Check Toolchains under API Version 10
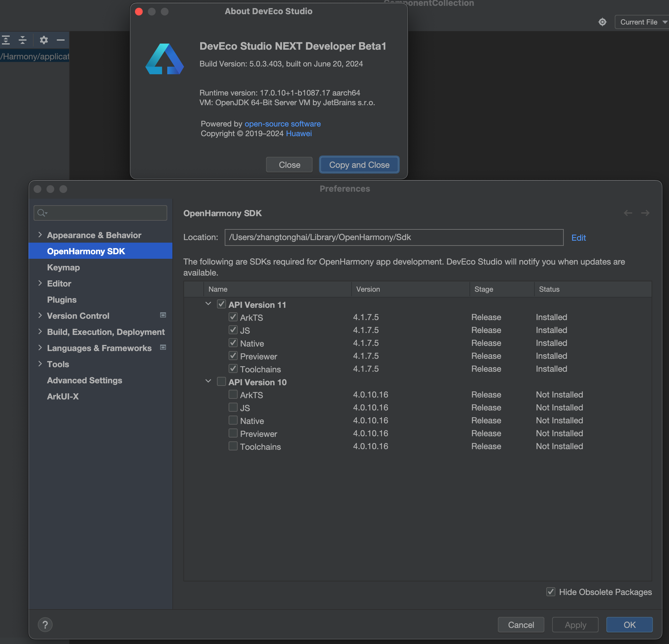 [233, 446]
